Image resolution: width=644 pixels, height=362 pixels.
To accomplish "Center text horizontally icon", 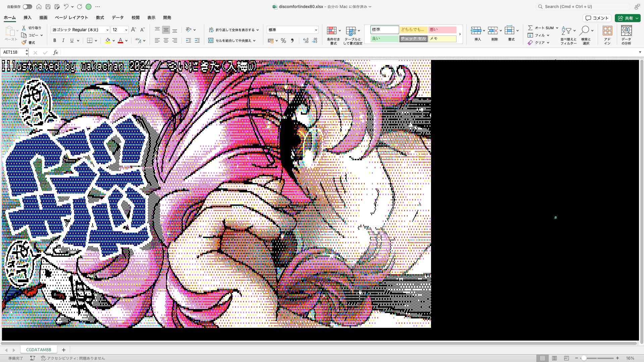I will tap(166, 41).
